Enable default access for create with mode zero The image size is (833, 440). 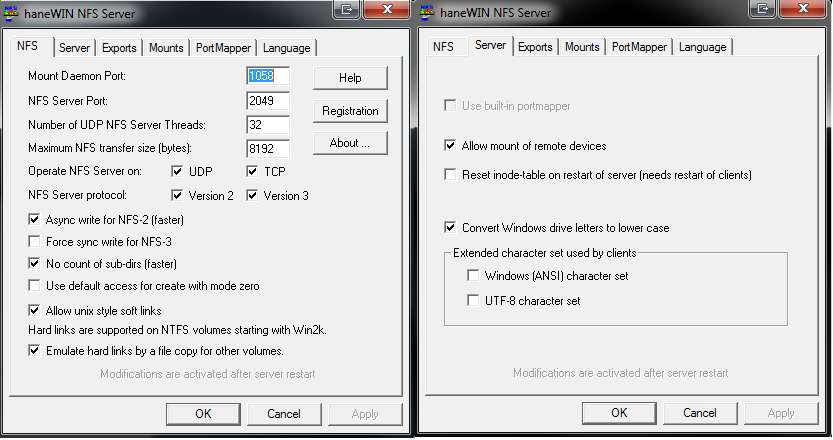[34, 285]
